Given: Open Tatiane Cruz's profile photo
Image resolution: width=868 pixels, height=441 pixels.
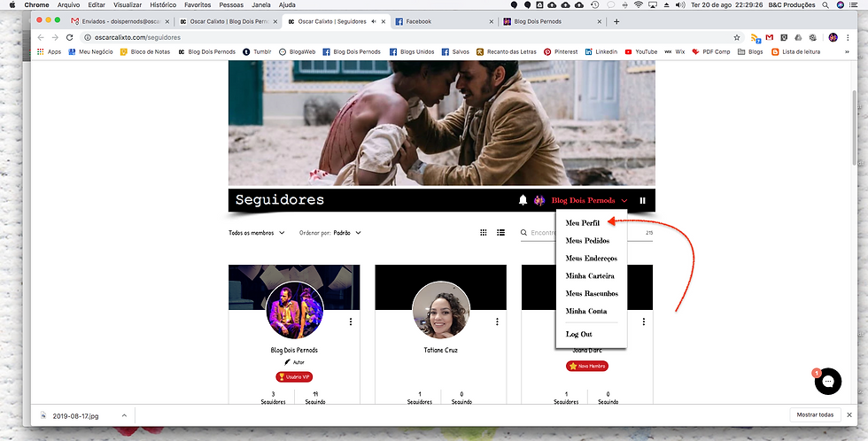Looking at the screenshot, I should (x=441, y=311).
